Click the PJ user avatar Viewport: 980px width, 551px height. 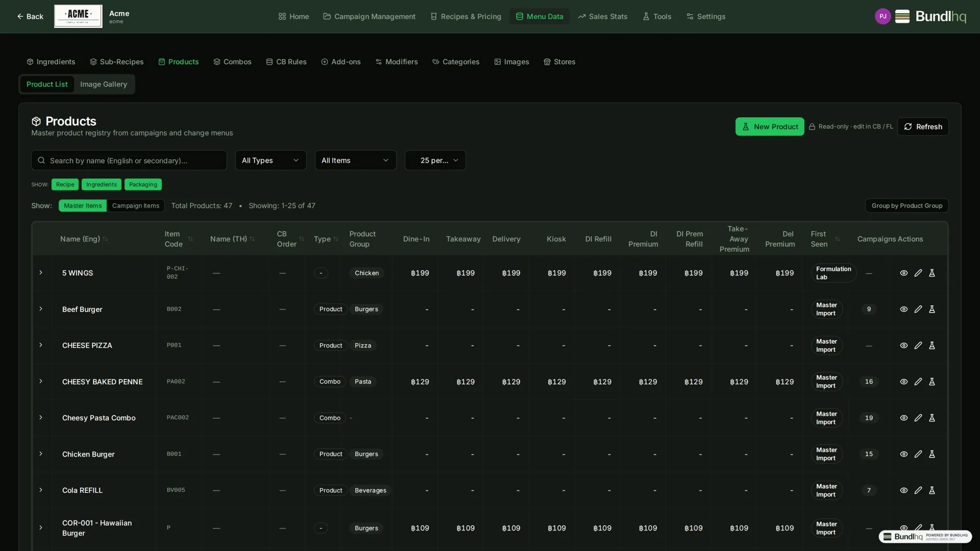point(883,16)
